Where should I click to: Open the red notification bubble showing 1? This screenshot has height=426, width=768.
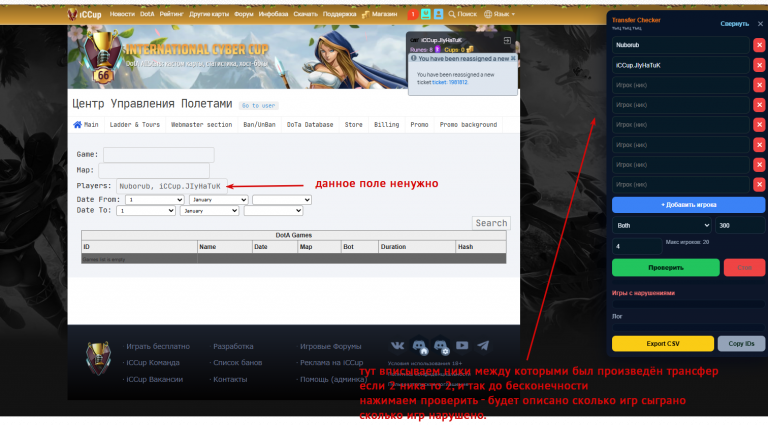[412, 14]
